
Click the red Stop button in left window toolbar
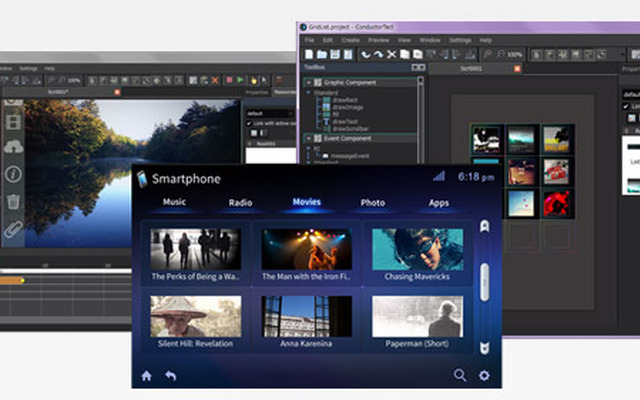(229, 80)
